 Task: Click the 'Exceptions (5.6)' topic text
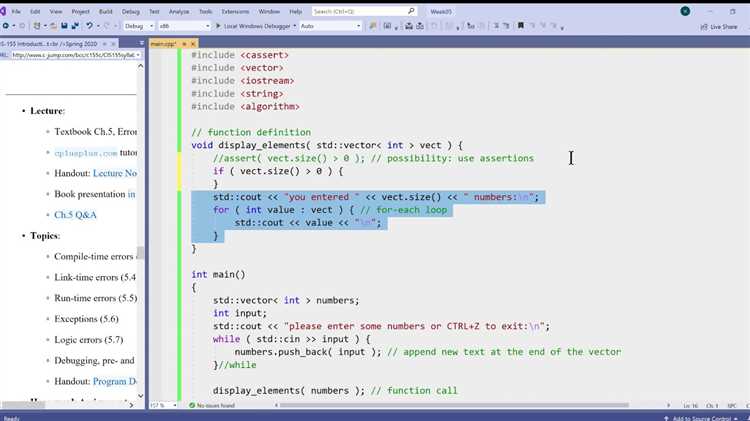point(86,319)
